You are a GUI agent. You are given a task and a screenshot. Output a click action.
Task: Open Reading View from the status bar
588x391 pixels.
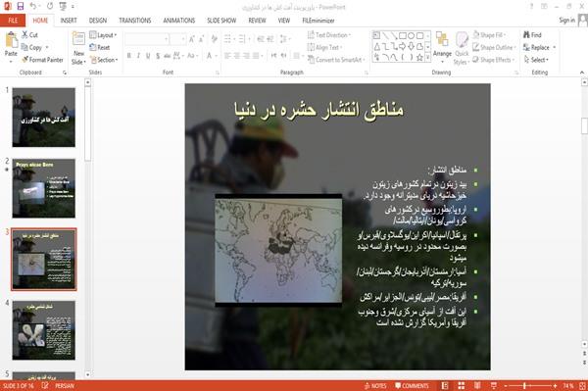coord(477,386)
